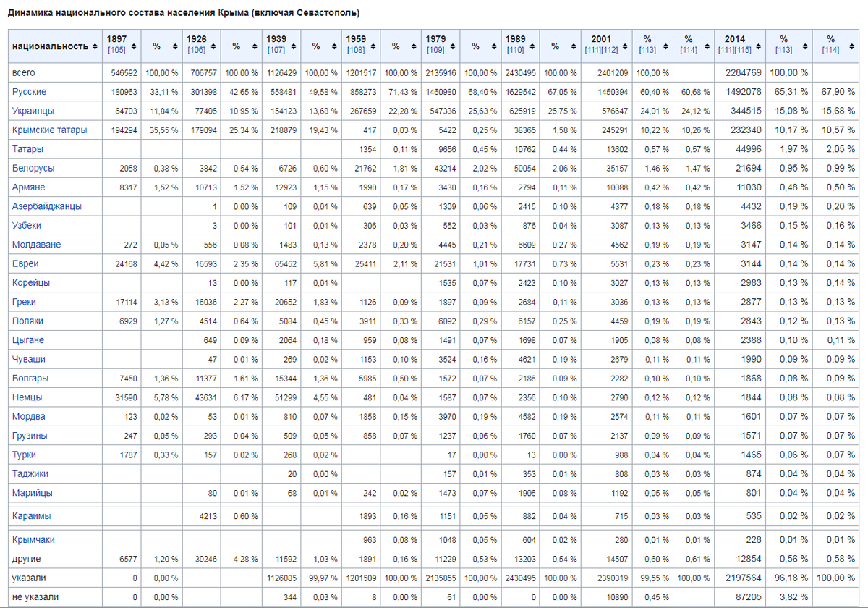Open the Грузины link
Image resolution: width=868 pixels, height=608 pixels.
pyautogui.click(x=30, y=436)
